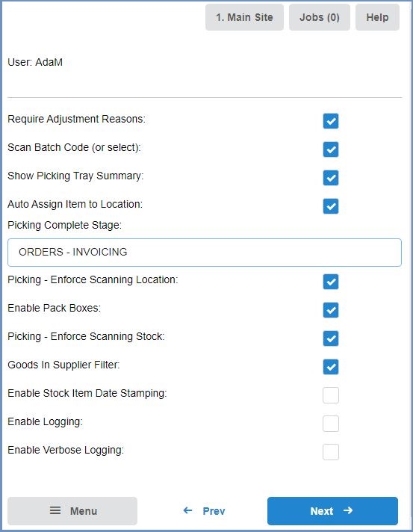Image resolution: width=413 pixels, height=532 pixels.
Task: Uncheck Require Adjustment Reasons checkbox
Action: pos(331,121)
